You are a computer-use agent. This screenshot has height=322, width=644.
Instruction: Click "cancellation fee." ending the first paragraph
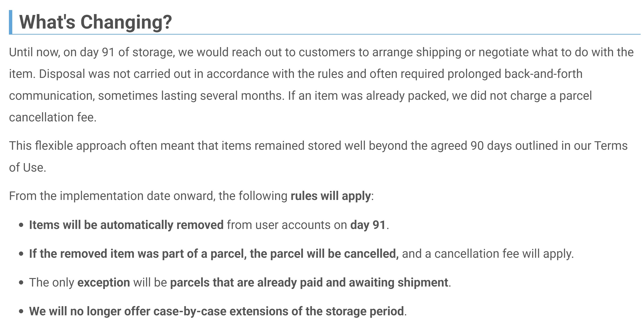click(x=53, y=117)
